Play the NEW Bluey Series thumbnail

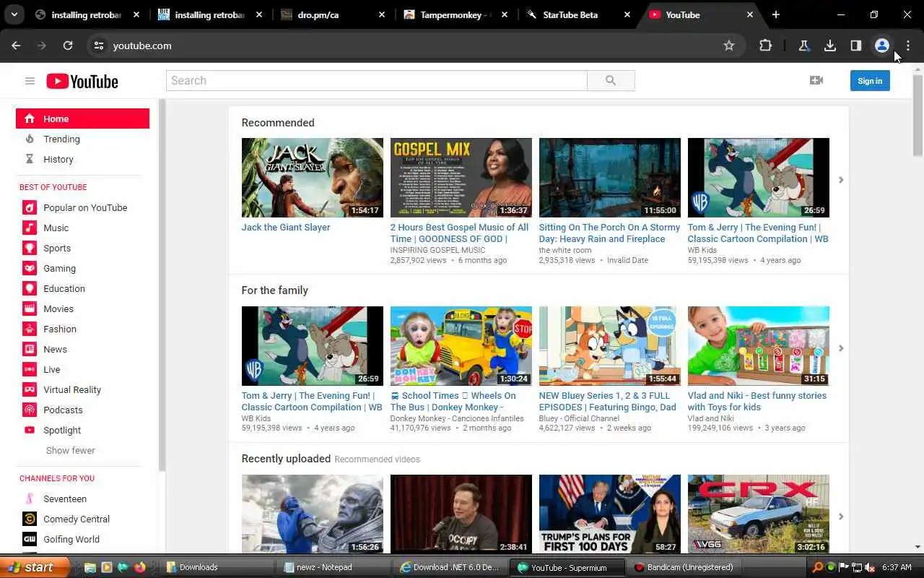610,346
